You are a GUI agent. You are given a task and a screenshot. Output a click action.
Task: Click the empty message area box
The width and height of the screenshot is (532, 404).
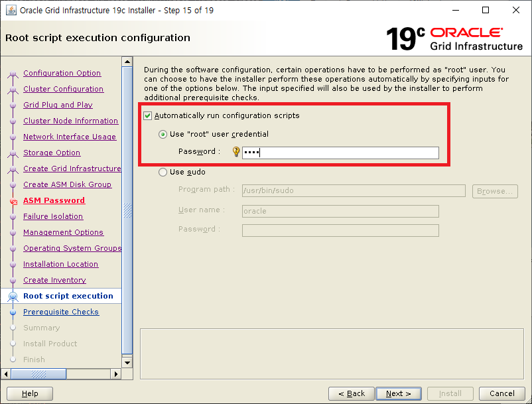click(x=332, y=354)
